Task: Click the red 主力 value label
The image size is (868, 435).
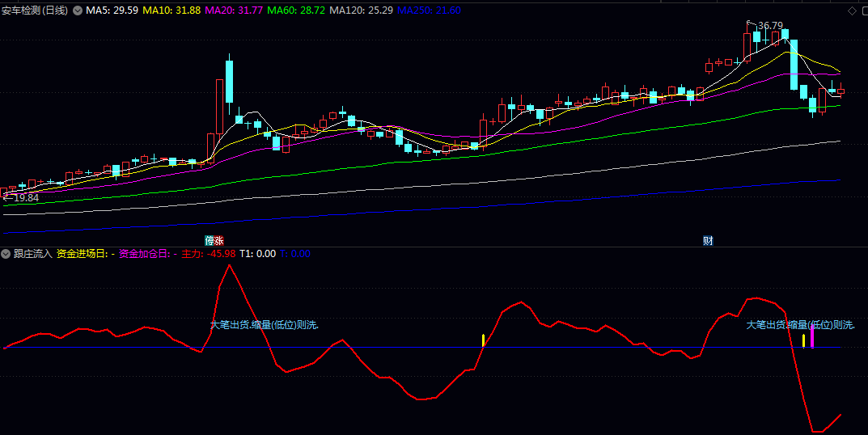Action: click(x=209, y=254)
